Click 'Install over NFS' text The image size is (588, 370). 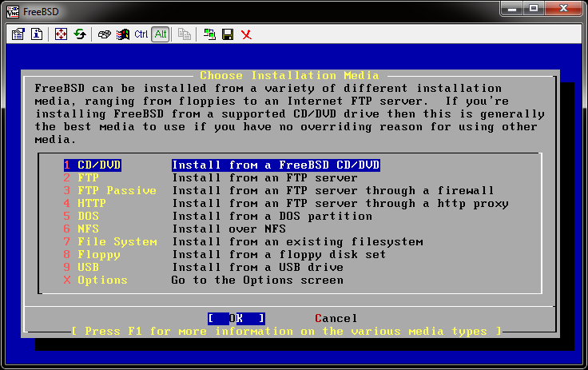(x=228, y=229)
